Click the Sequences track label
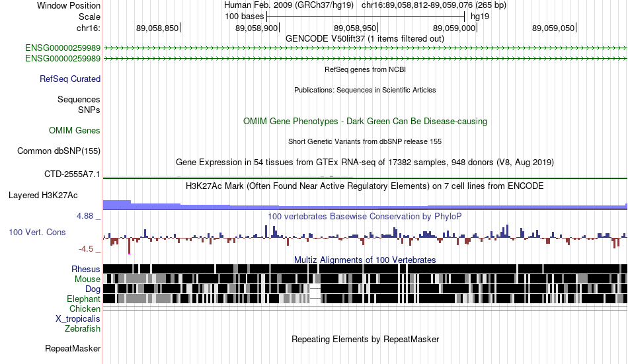Screen dimensions: 628x364 [x=79, y=99]
